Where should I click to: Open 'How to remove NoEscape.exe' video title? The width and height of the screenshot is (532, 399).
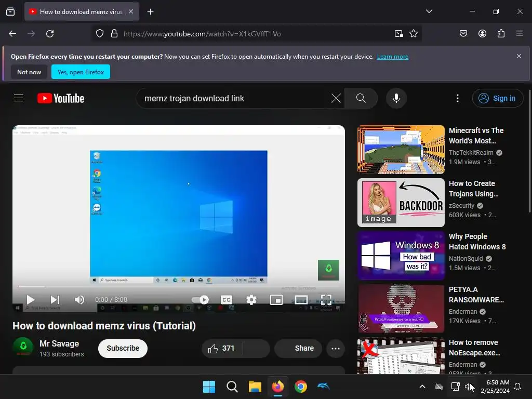click(x=475, y=348)
